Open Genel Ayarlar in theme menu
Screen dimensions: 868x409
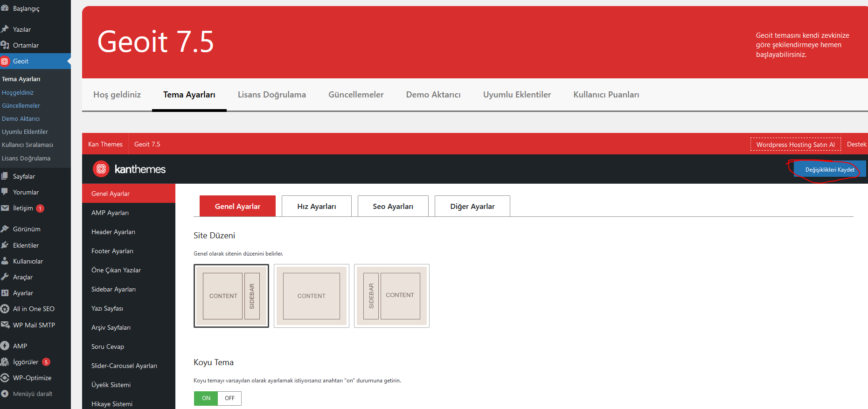pyautogui.click(x=129, y=194)
